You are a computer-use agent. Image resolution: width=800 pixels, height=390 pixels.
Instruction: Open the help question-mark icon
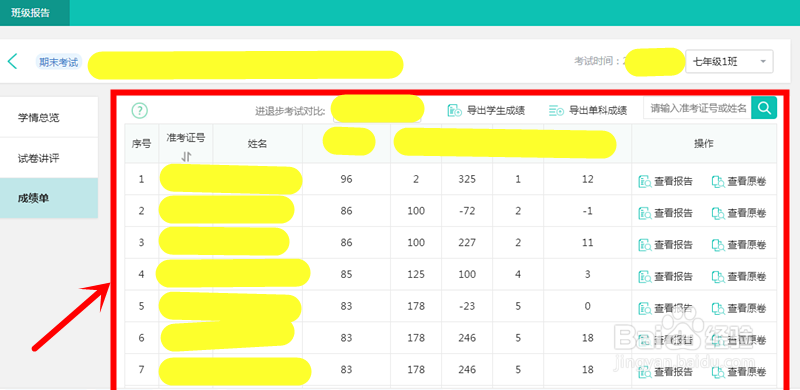click(x=139, y=110)
